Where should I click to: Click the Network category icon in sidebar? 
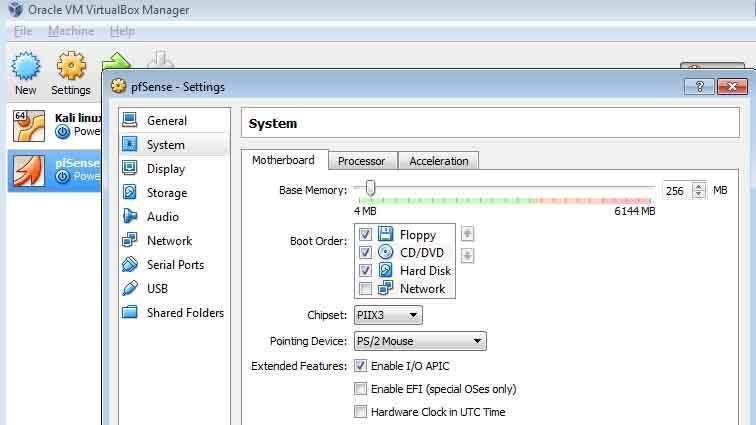click(x=130, y=240)
